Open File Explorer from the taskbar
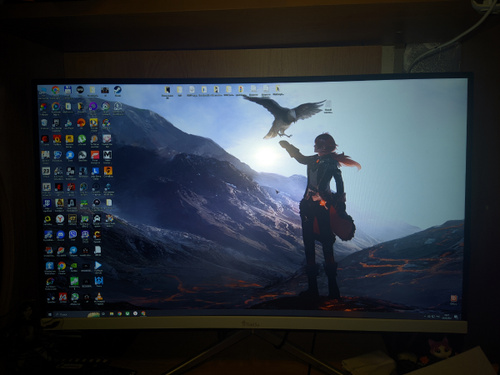The height and width of the screenshot is (375, 500). [x=111, y=314]
